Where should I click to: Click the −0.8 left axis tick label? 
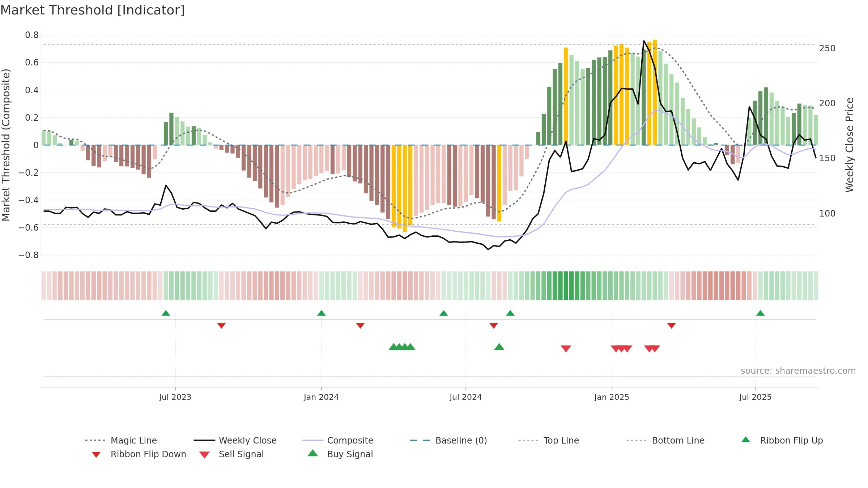(29, 255)
